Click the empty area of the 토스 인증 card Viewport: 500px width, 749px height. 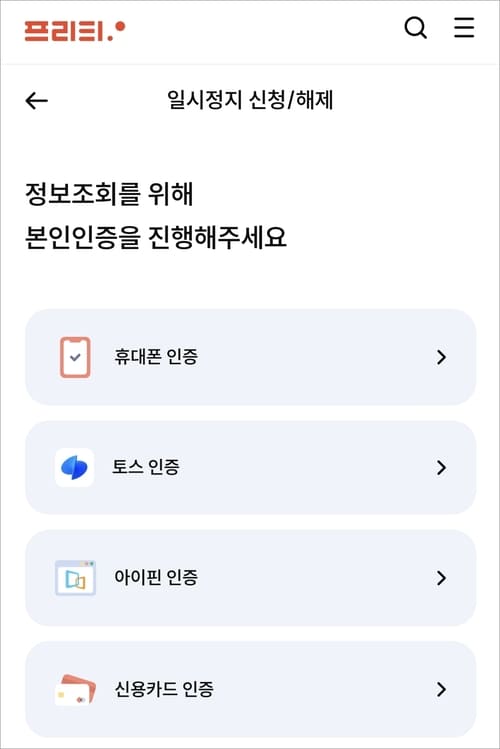(306, 468)
